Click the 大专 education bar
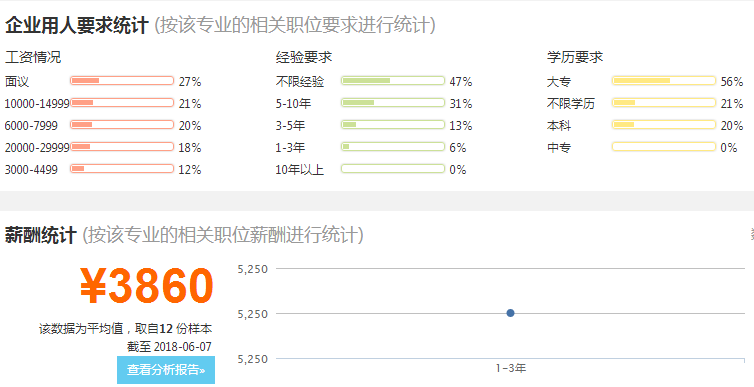Viewport: 754px width, 387px height. tap(664, 81)
